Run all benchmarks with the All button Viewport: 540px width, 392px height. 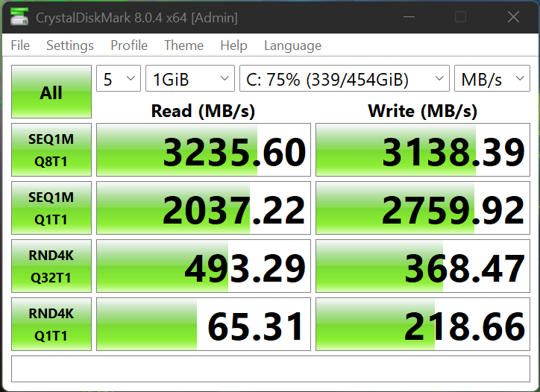(51, 92)
